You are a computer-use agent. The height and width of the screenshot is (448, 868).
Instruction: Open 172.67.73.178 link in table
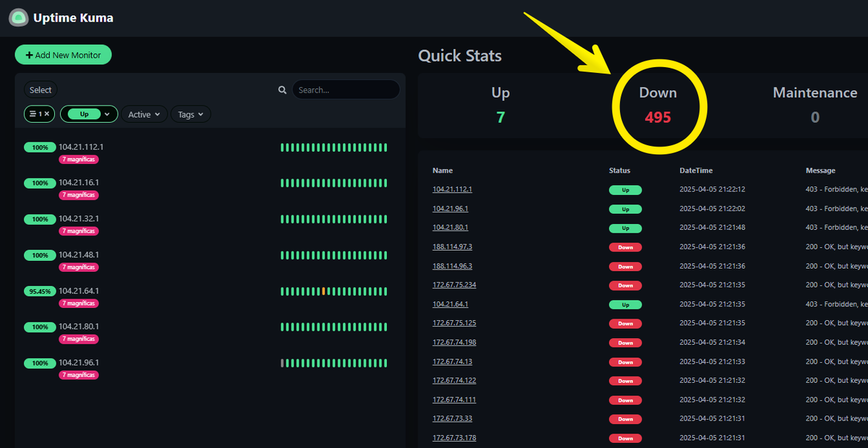pos(454,438)
